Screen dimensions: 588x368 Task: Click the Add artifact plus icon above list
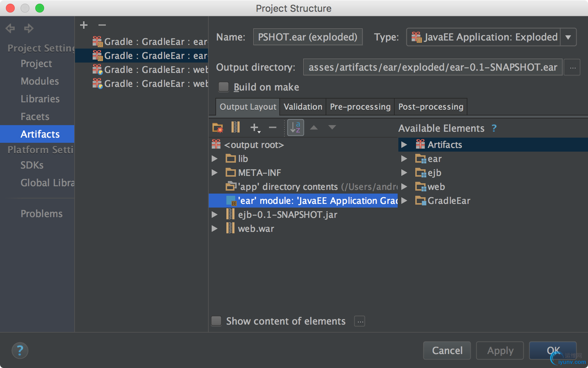84,25
